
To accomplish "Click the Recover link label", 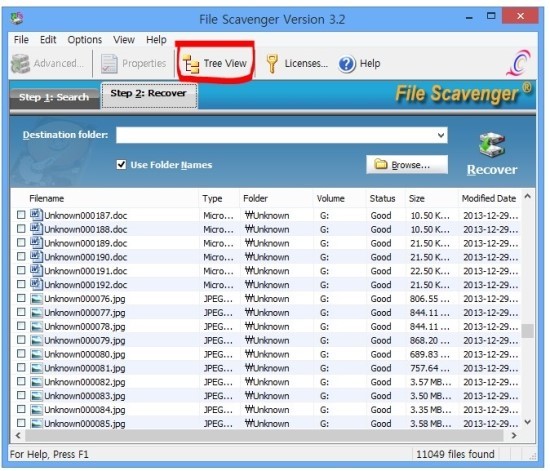I will tap(492, 170).
